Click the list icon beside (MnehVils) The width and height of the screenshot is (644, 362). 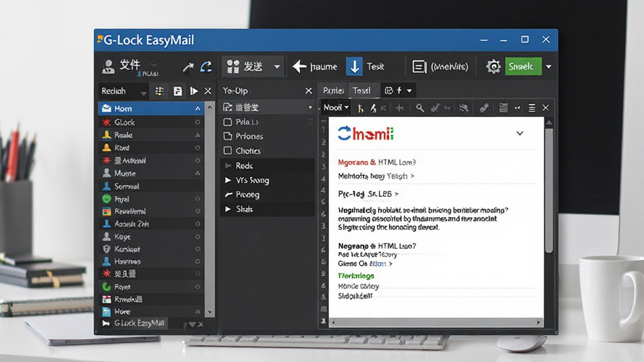[x=419, y=67]
